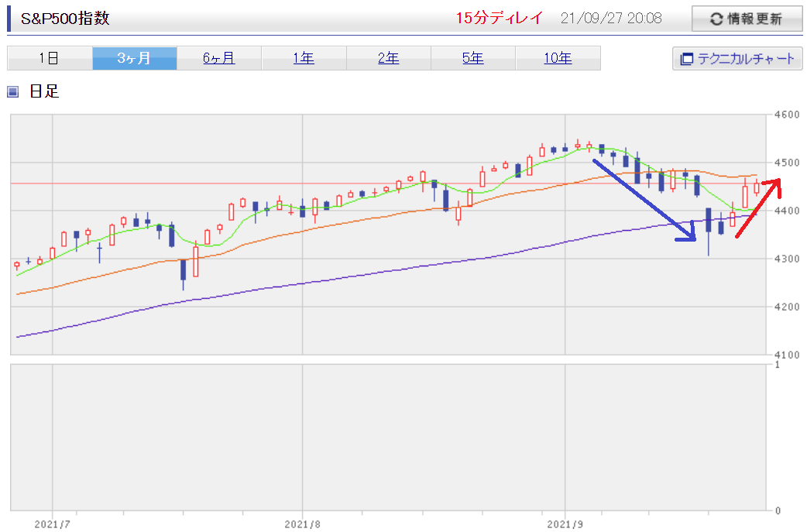
Task: Click the refresh arrows icon in 情報更新
Action: pos(716,19)
